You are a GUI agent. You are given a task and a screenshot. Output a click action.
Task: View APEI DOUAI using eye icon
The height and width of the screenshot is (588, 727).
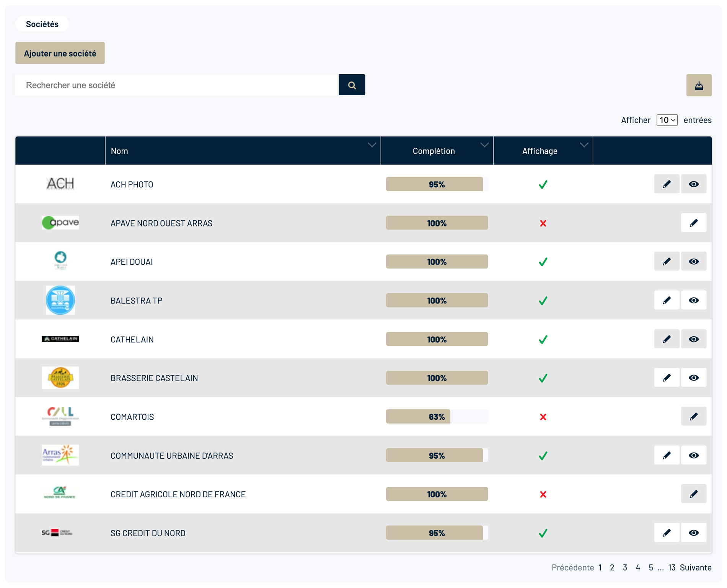click(x=693, y=262)
